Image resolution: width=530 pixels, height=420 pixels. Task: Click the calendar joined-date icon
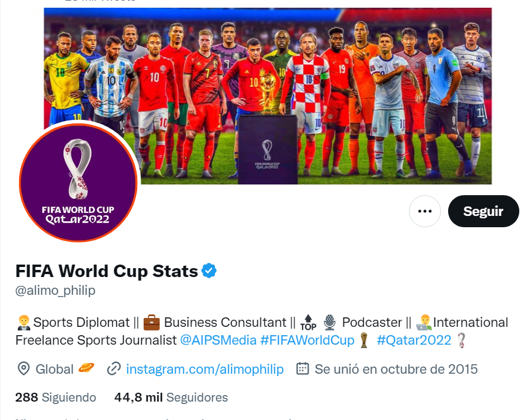coord(303,369)
